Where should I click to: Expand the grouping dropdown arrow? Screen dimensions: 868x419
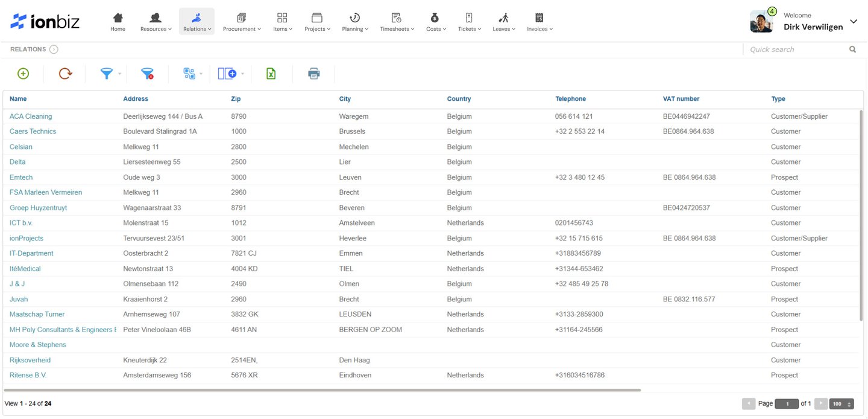click(x=201, y=74)
